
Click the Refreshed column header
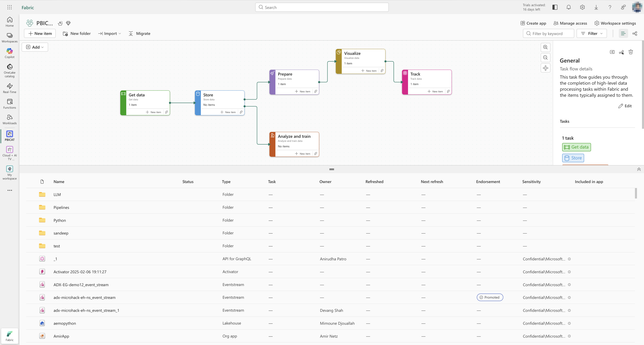(x=374, y=182)
